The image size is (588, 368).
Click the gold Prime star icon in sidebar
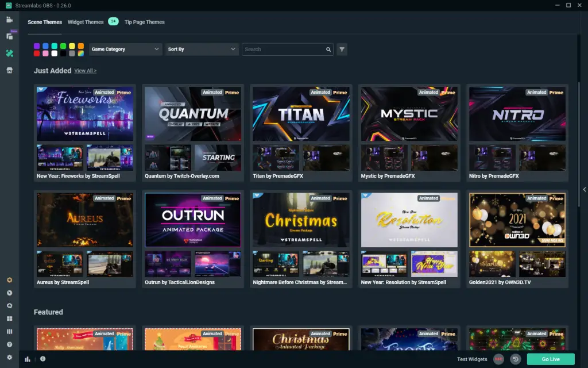(x=10, y=280)
